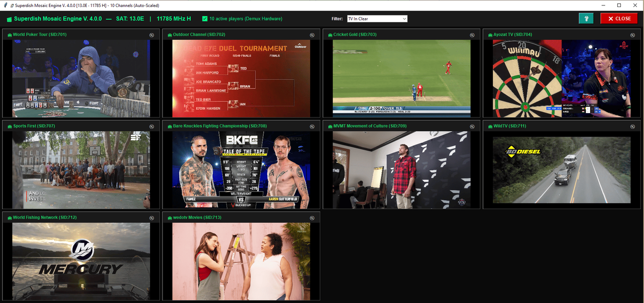The image size is (644, 303).
Task: Select the 'MVMT Movement of Culture (SID:709)' title
Action: click(x=370, y=126)
